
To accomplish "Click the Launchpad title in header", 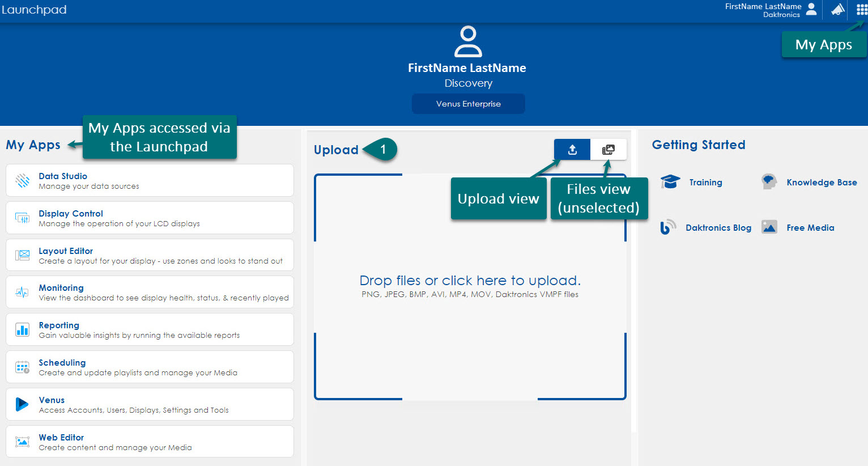I will tap(34, 10).
